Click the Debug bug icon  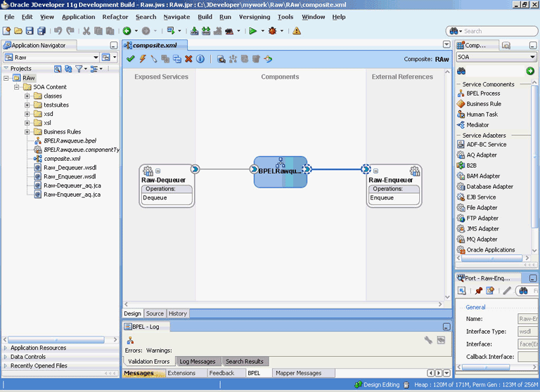click(272, 31)
